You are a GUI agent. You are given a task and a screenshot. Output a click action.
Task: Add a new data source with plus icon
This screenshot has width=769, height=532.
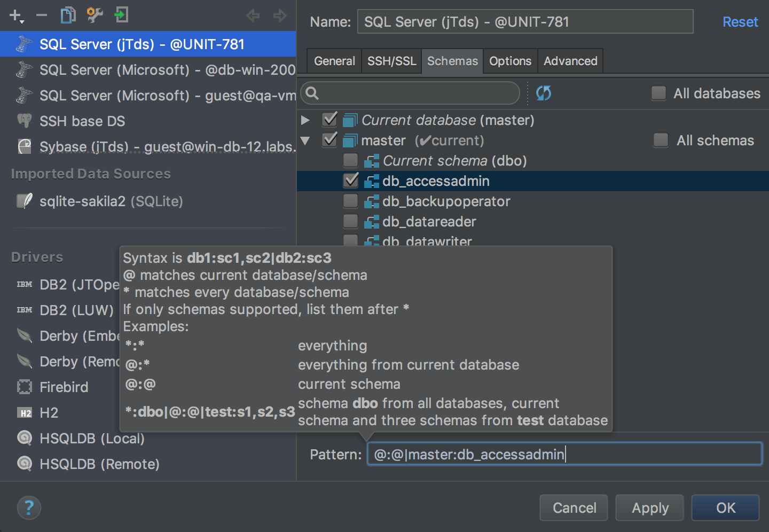[x=17, y=15]
